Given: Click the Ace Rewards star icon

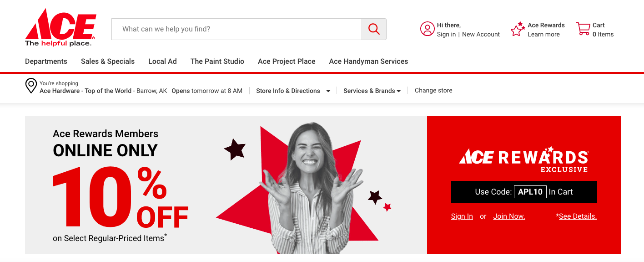Looking at the screenshot, I should (517, 29).
